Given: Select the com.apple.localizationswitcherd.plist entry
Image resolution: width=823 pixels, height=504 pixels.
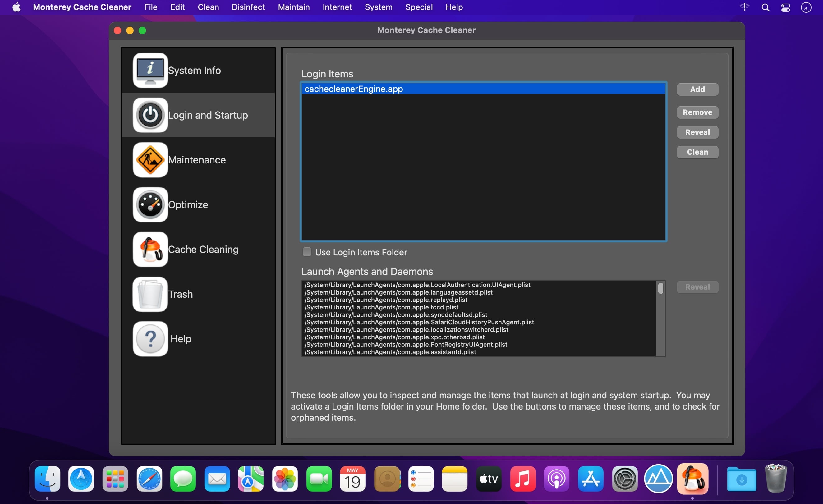Looking at the screenshot, I should coord(479,330).
